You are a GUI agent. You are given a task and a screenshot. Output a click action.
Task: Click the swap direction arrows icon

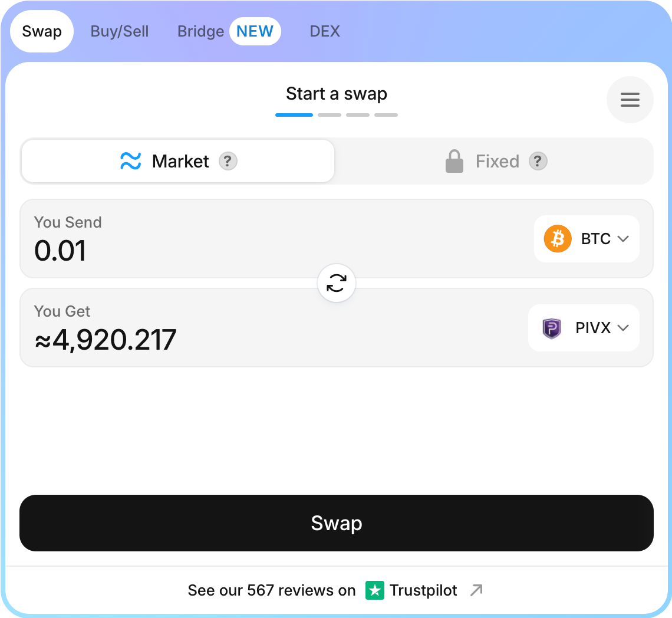point(337,283)
